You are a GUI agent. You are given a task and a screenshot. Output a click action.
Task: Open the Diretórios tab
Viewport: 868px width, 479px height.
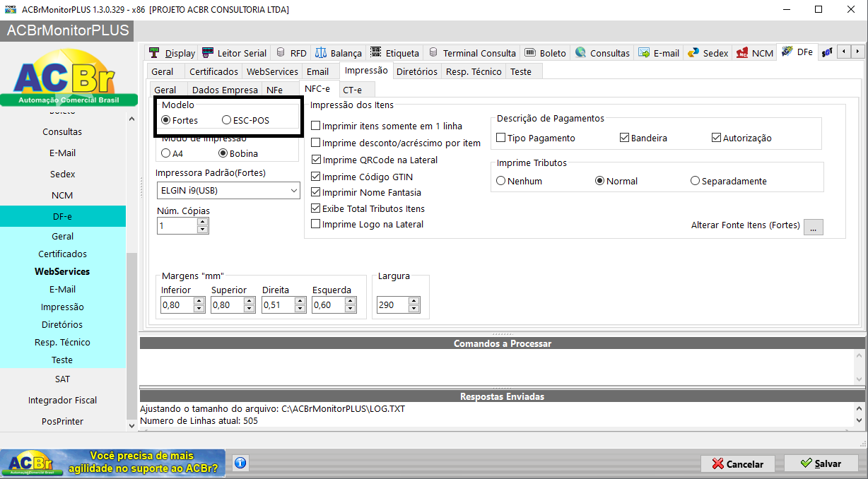416,71
